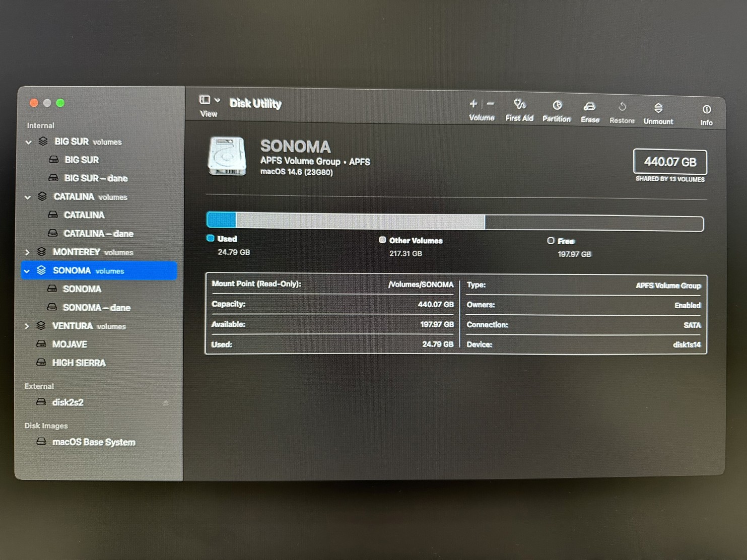
Task: Click the Remove Volume minus icon
Action: [x=490, y=104]
